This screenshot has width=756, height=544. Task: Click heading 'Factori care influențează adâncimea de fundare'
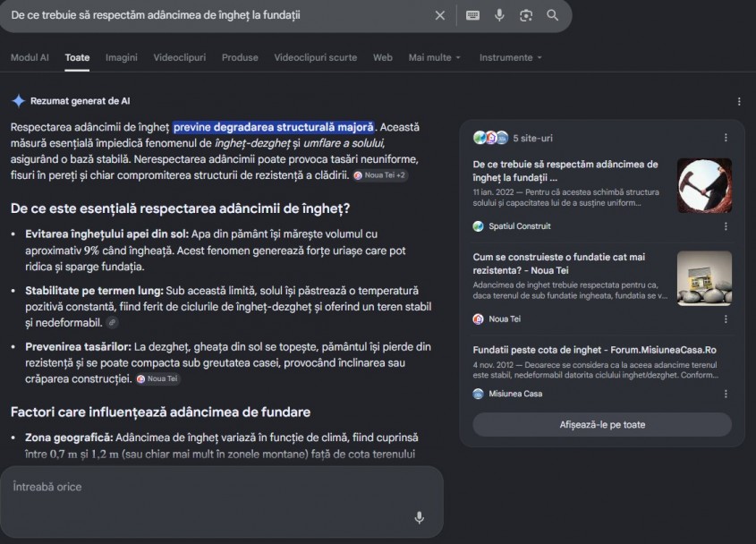[160, 412]
